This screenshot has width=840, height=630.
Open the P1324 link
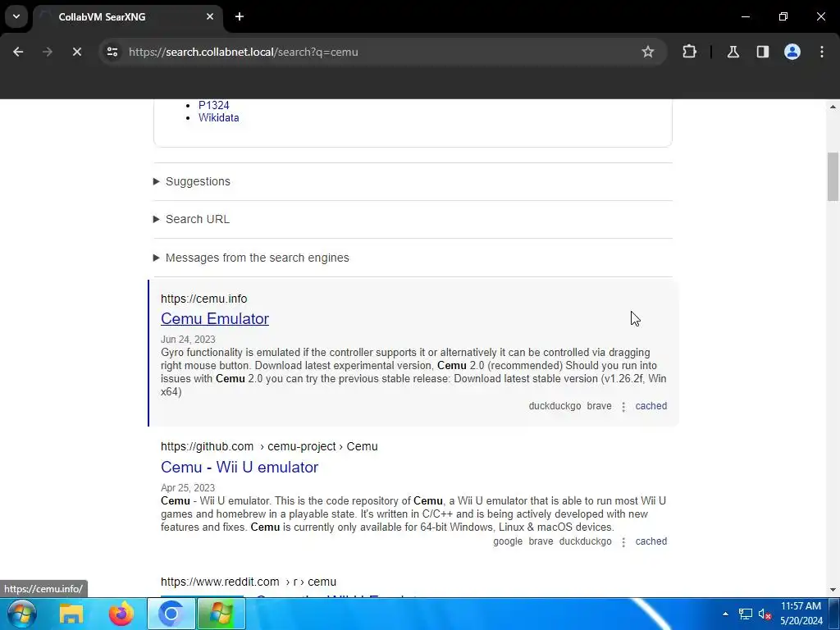[x=214, y=105]
